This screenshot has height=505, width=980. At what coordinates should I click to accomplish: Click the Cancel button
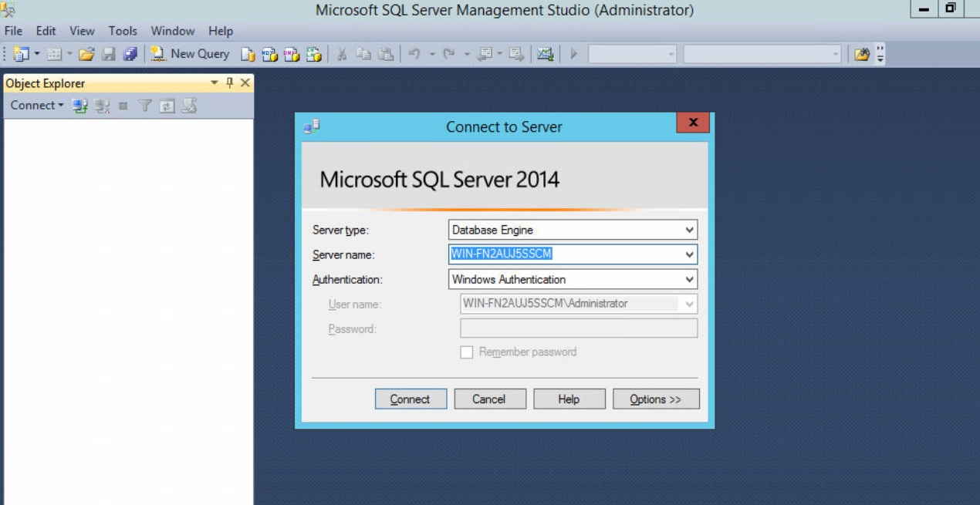coord(490,399)
